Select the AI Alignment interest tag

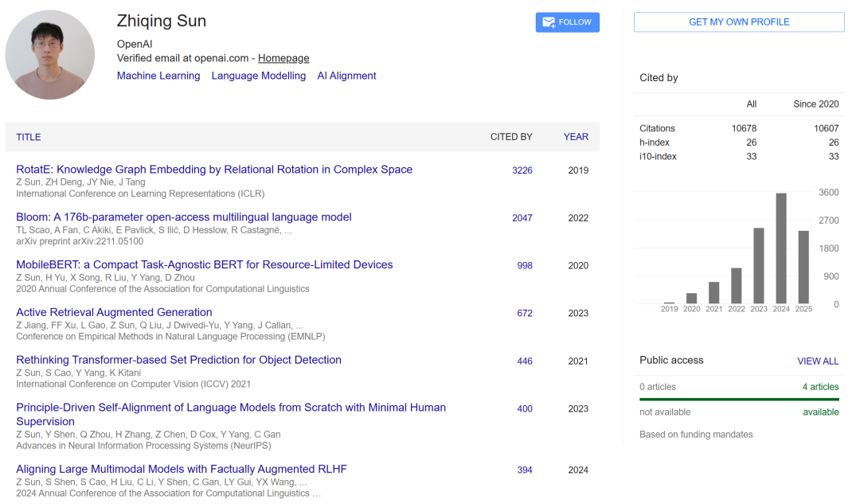coord(346,76)
